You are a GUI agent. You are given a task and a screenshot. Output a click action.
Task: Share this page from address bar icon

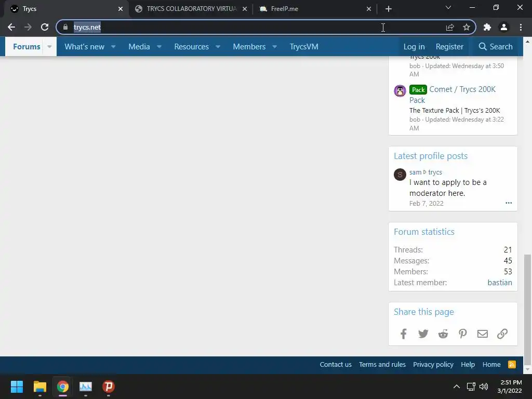[450, 27]
